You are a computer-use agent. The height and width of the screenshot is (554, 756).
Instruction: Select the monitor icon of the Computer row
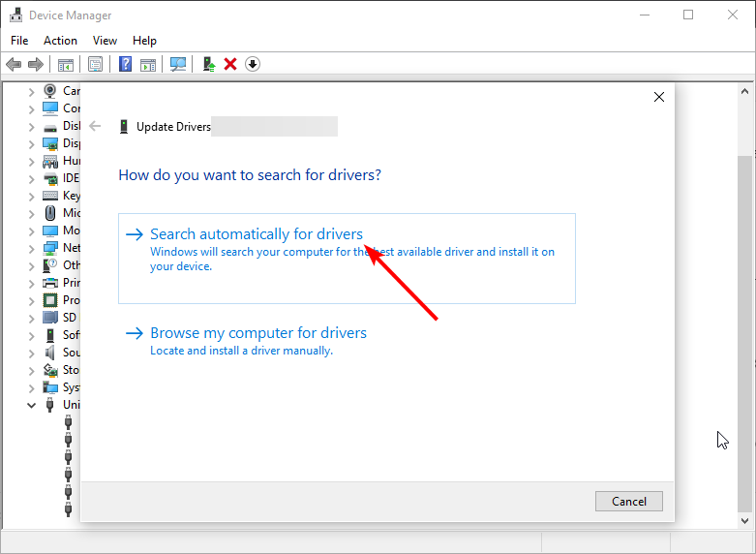pyautogui.click(x=50, y=108)
